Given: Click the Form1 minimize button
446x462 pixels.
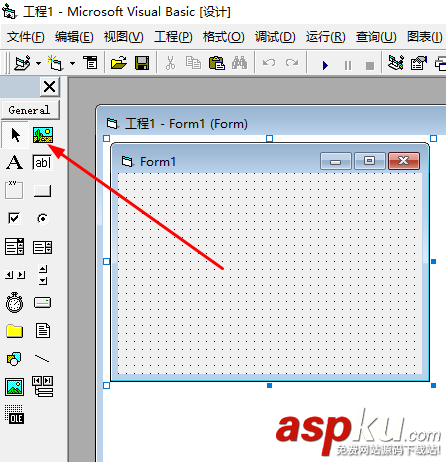Looking at the screenshot, I should pyautogui.click(x=336, y=161).
